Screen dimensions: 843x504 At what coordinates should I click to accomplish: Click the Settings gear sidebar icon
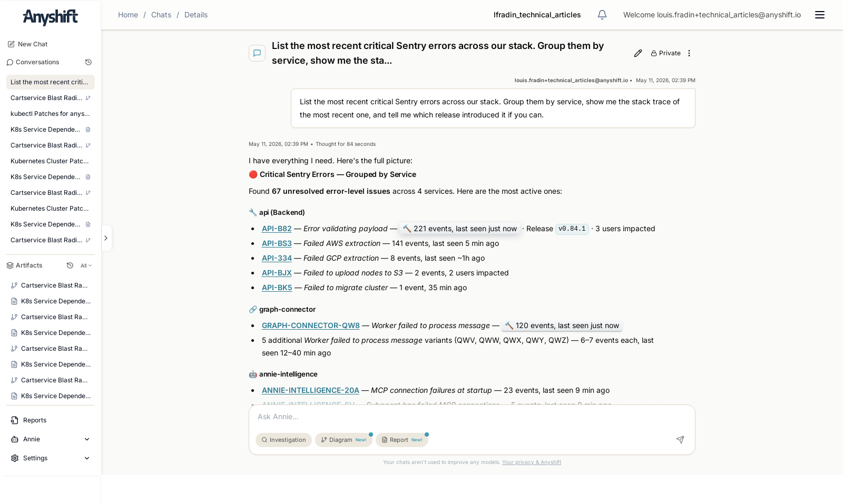[x=15, y=458]
